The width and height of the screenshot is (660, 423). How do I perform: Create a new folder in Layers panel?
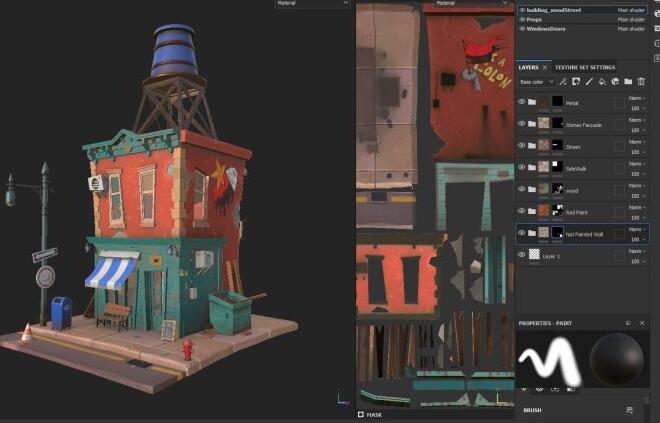coord(628,81)
